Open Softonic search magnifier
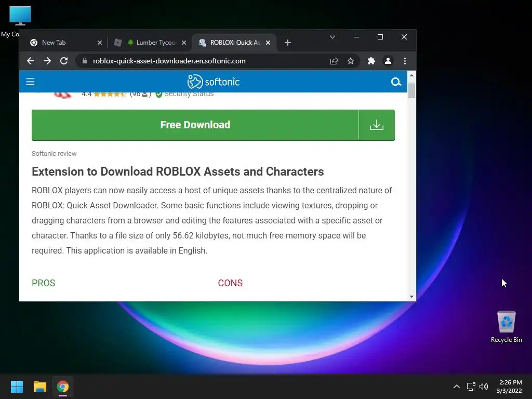Screen dimensions: 532x399 pos(396,82)
